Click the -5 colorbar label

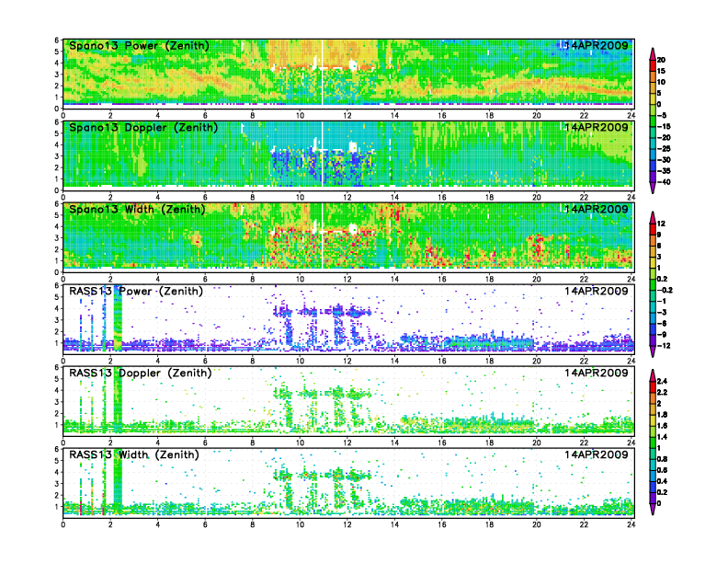pos(662,115)
